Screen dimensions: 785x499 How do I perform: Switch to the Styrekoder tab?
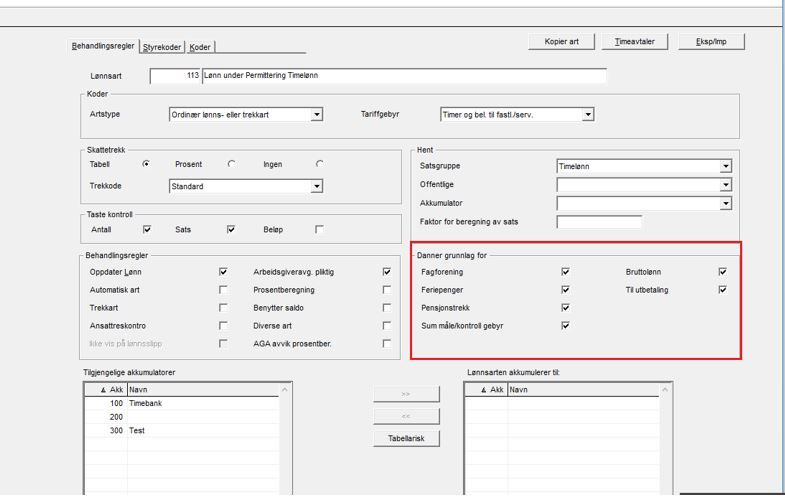[162, 47]
